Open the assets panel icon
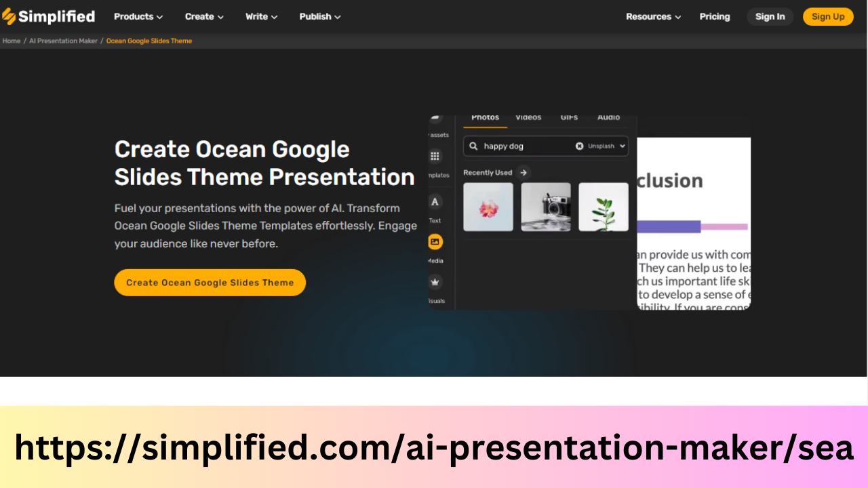Screen dimensions: 868x488 pyautogui.click(x=435, y=119)
